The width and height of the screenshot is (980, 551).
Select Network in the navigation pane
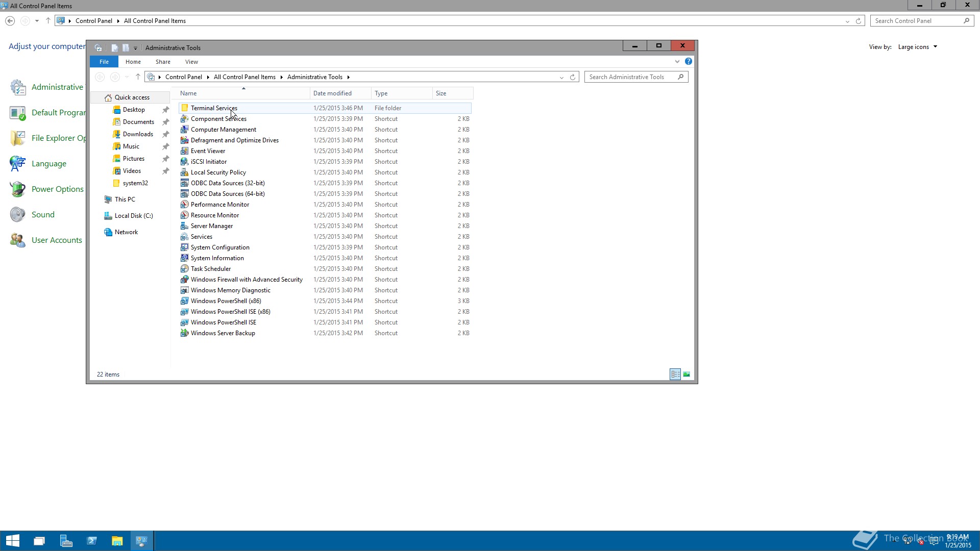[x=126, y=232]
